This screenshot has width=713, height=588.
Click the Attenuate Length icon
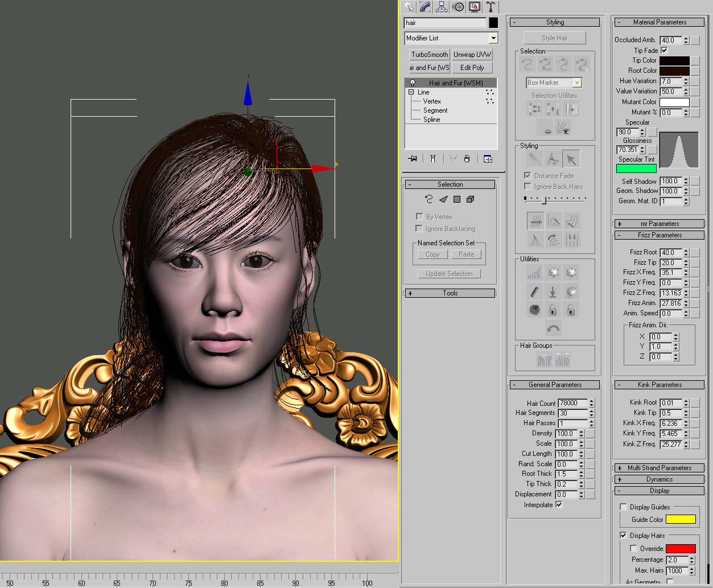point(534,273)
